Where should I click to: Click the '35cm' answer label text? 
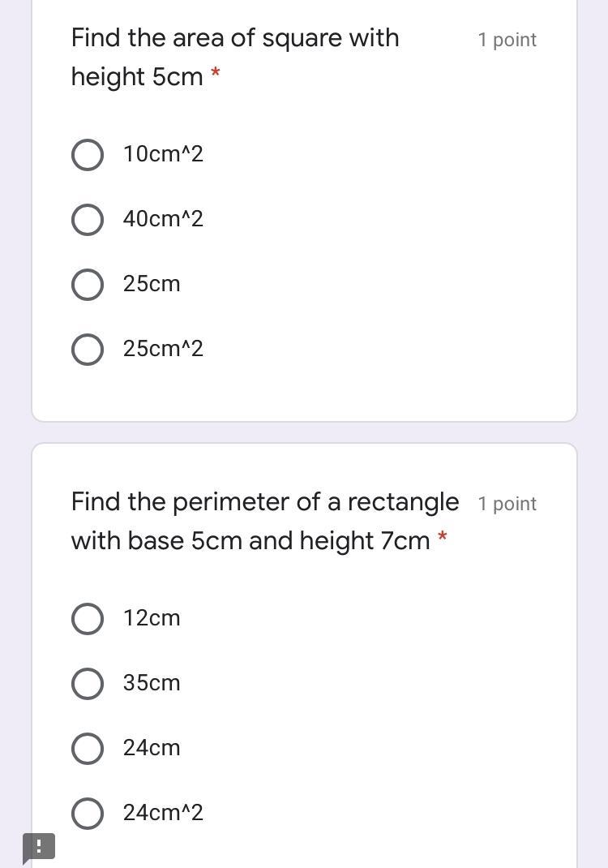152,683
